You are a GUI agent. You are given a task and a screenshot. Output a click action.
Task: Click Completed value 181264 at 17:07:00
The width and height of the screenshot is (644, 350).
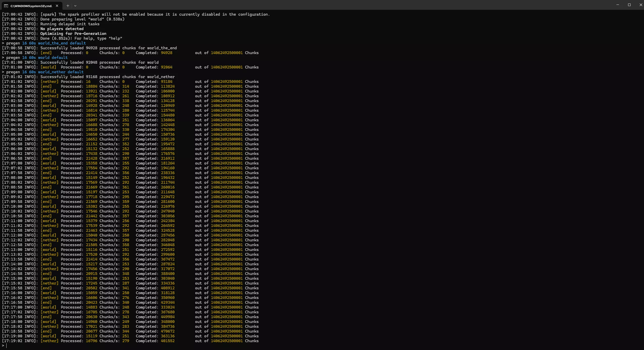168,163
